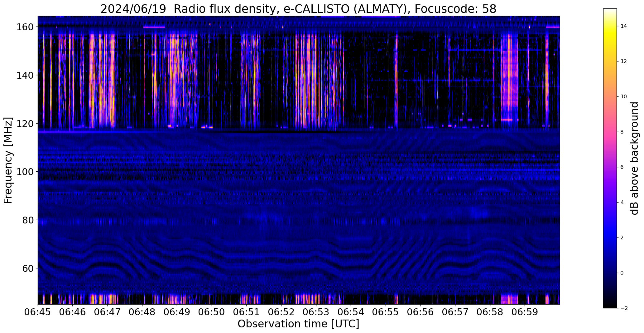
Task: Click the 06:55 time tick label
Action: (386, 312)
